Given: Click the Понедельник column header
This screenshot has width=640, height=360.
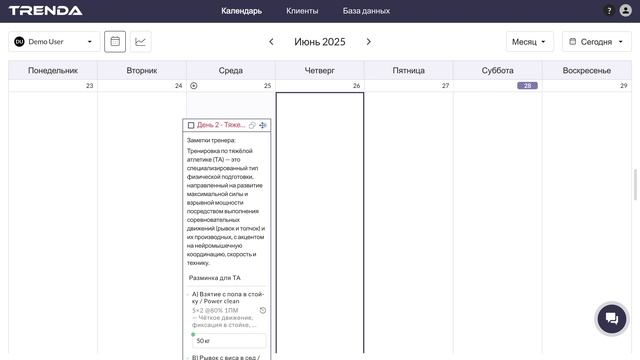Looking at the screenshot, I should tap(53, 70).
